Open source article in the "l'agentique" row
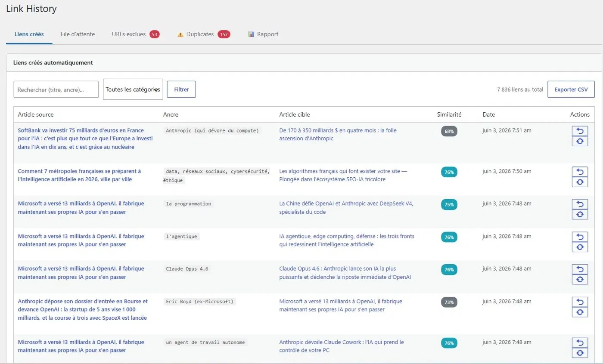The image size is (603, 364). 81,240
